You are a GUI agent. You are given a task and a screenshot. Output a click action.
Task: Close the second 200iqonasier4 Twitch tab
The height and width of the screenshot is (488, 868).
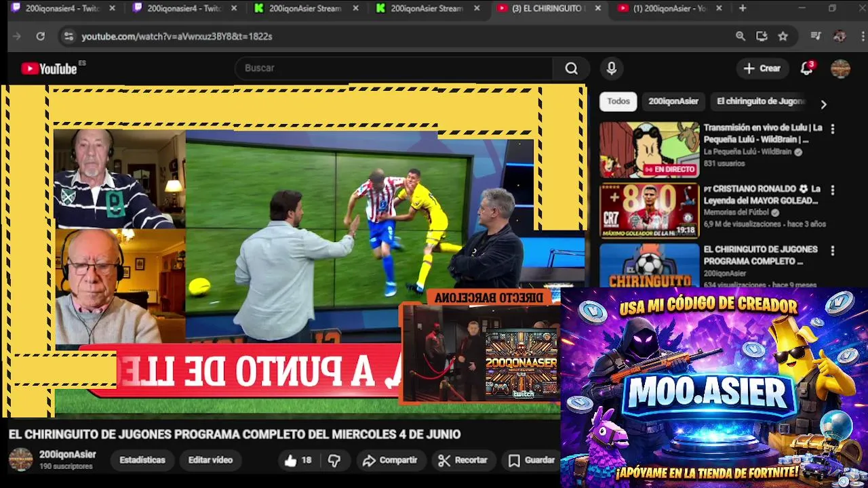[234, 8]
